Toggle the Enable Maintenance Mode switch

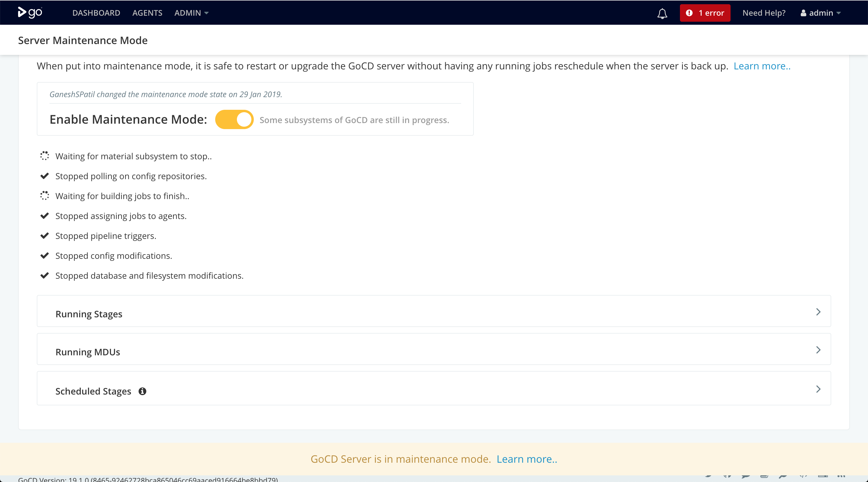coord(234,119)
